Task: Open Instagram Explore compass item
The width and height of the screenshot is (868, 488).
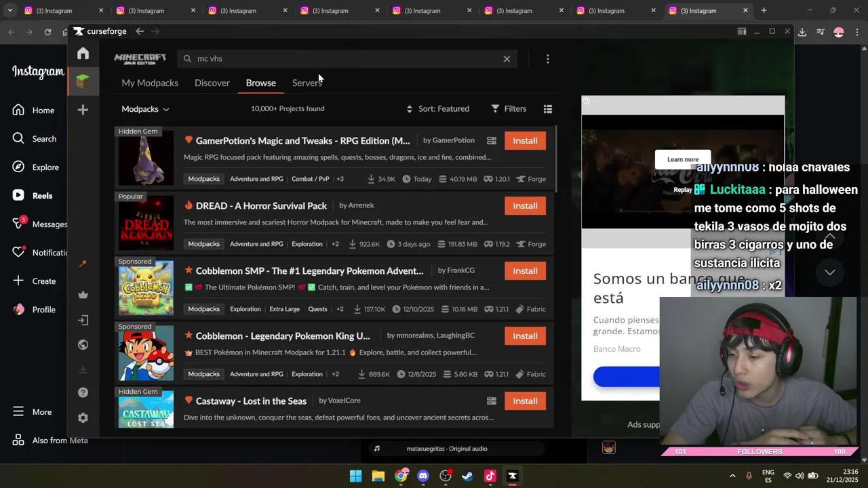Action: pyautogui.click(x=35, y=167)
